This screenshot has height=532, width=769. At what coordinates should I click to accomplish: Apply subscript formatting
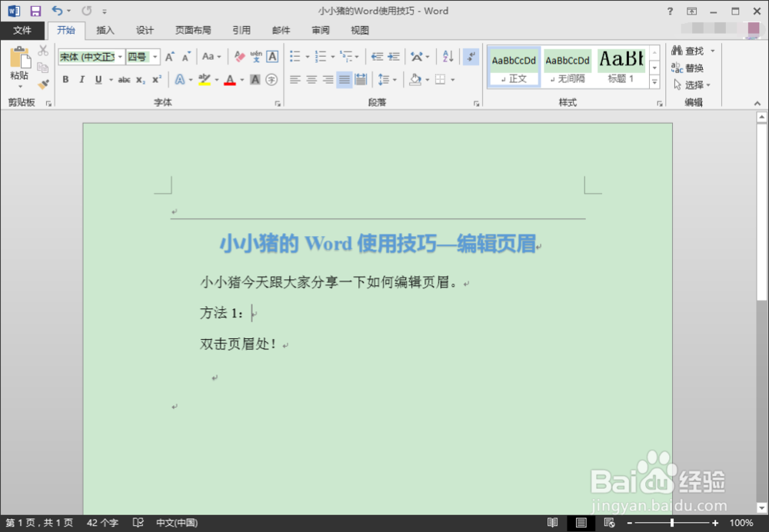click(141, 79)
